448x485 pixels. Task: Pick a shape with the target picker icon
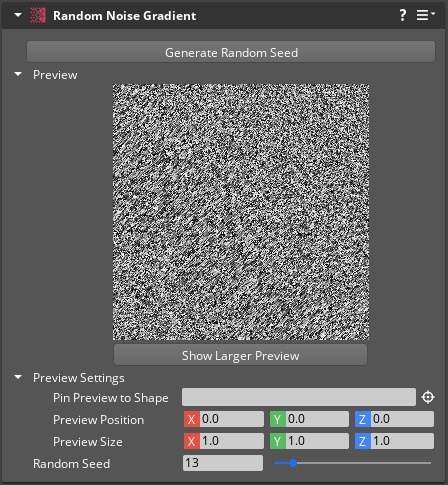(x=428, y=397)
